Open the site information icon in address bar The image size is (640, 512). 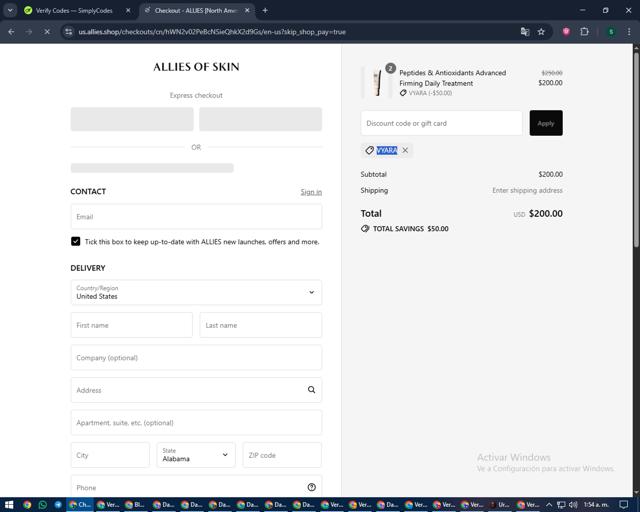[x=69, y=32]
